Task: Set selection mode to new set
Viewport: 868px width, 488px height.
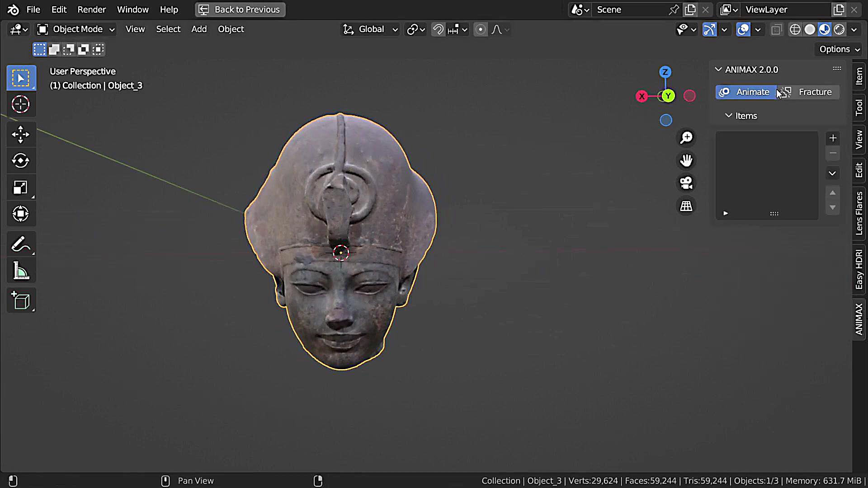Action: 39,49
